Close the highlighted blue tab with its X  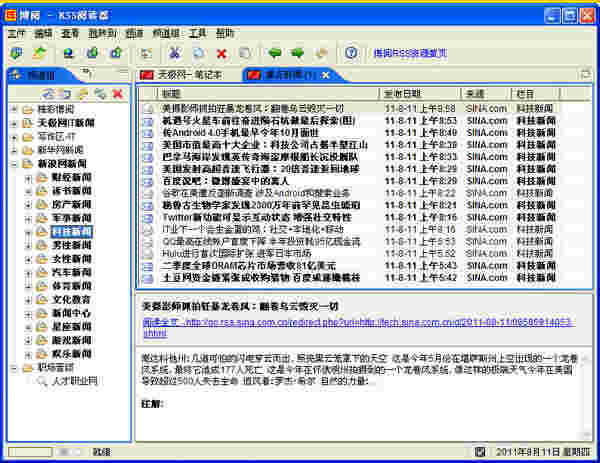(326, 75)
